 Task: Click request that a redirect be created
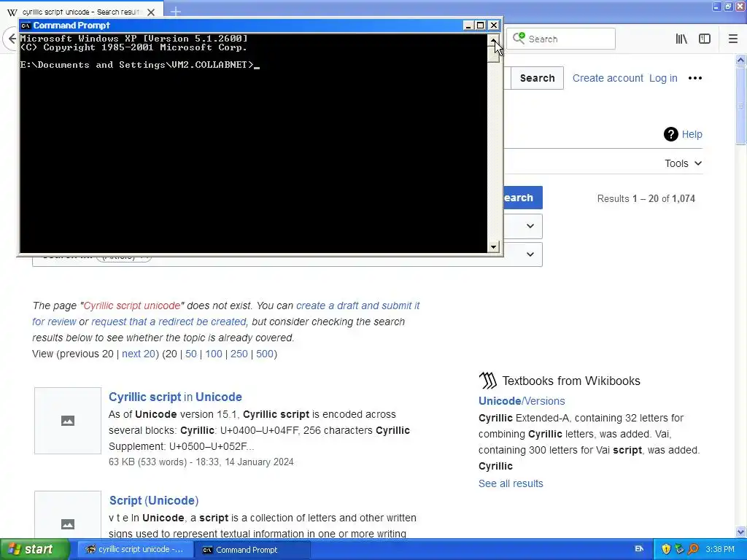[169, 322]
